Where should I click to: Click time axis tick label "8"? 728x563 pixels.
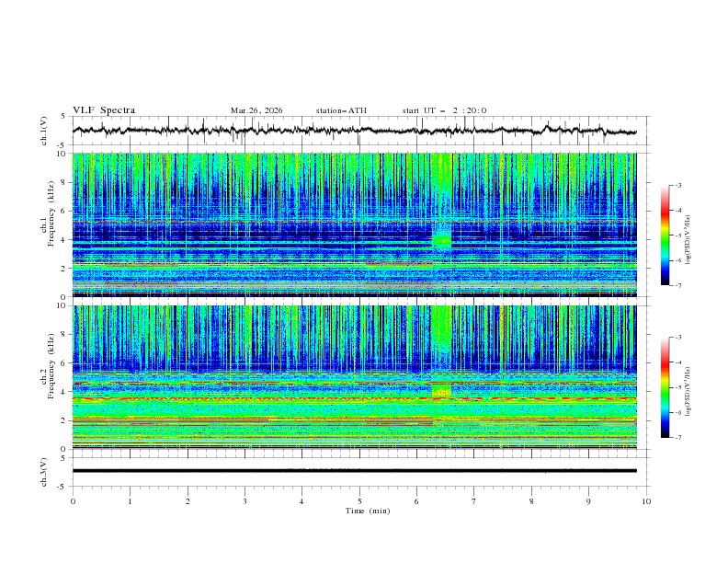coord(531,501)
